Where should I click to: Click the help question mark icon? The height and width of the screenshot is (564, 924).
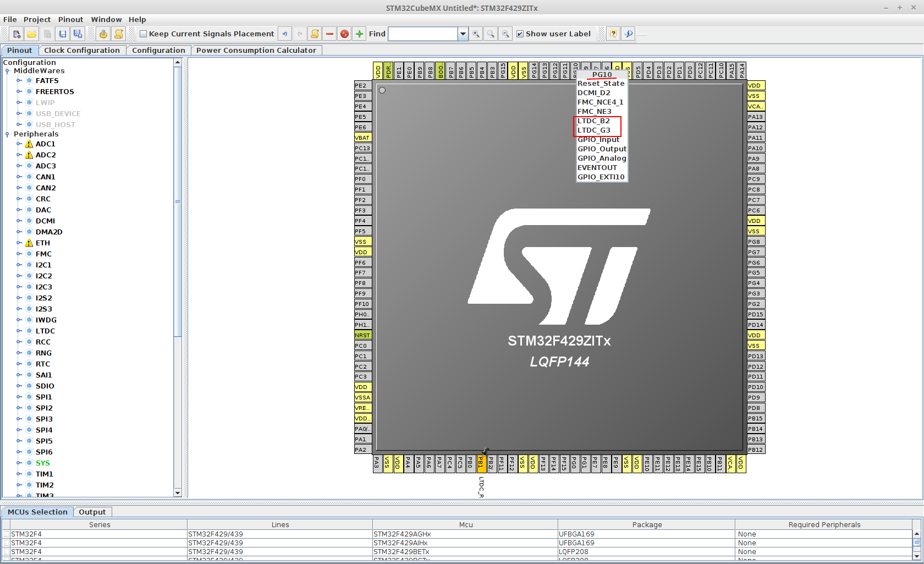point(613,34)
